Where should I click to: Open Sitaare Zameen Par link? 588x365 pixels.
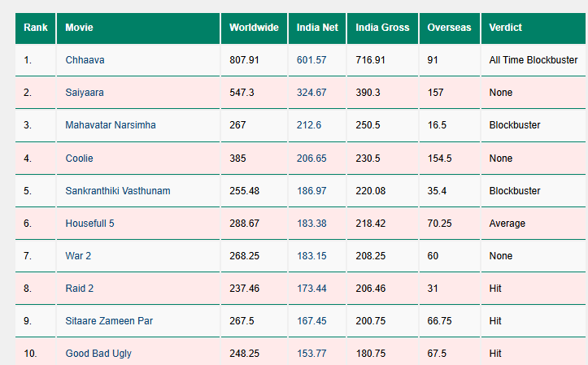click(109, 321)
